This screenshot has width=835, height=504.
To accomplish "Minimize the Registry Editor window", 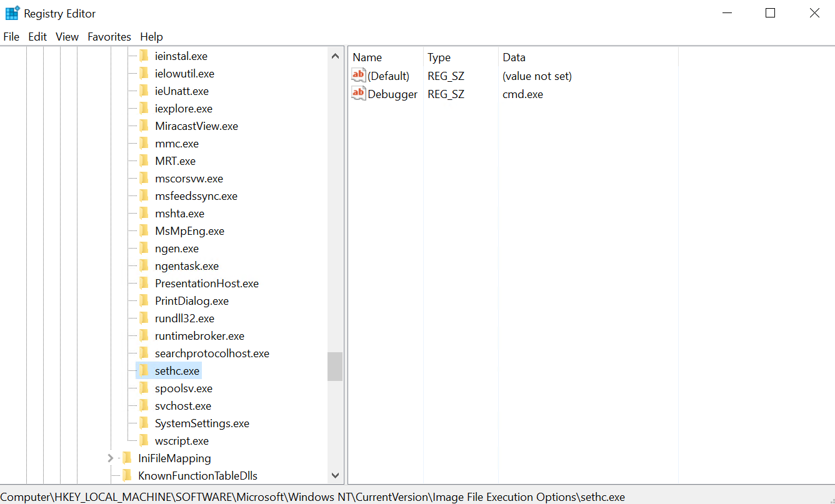I will pyautogui.click(x=727, y=13).
